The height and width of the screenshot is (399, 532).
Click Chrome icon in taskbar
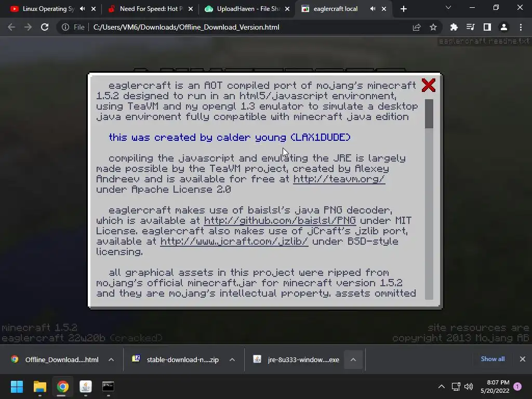pos(62,387)
